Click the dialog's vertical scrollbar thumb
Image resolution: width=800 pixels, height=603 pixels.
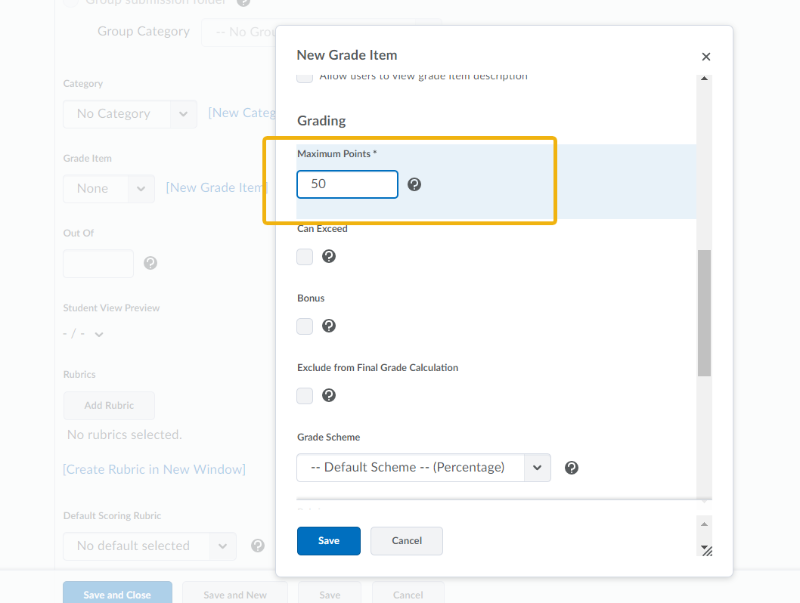coord(704,312)
